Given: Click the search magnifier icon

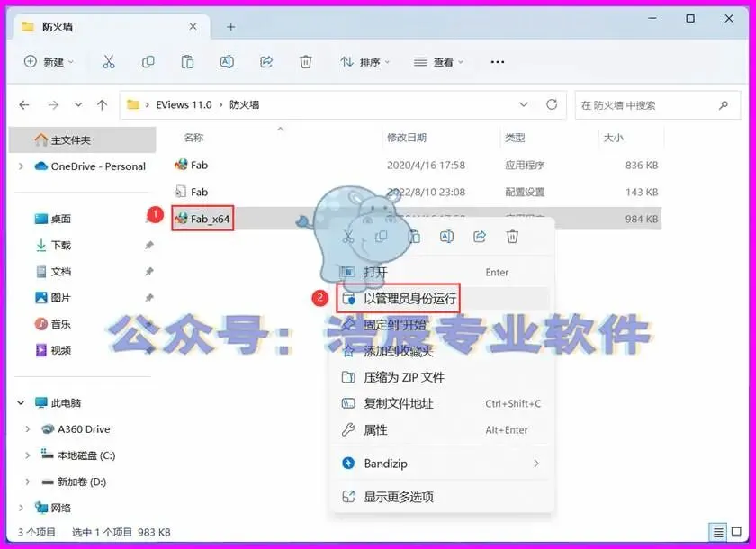Looking at the screenshot, I should pos(724,105).
